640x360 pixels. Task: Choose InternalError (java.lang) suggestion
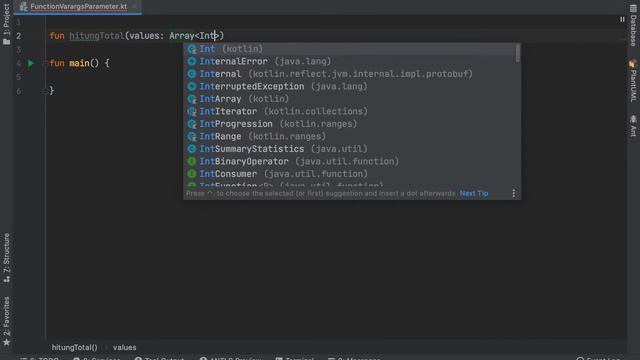pos(349,61)
